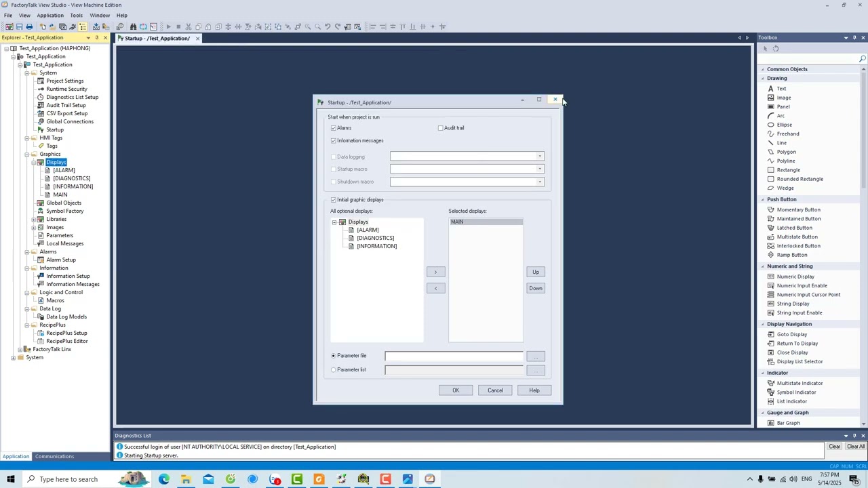
Task: Collapse the Drawing section in the Toolbox
Action: click(x=762, y=78)
